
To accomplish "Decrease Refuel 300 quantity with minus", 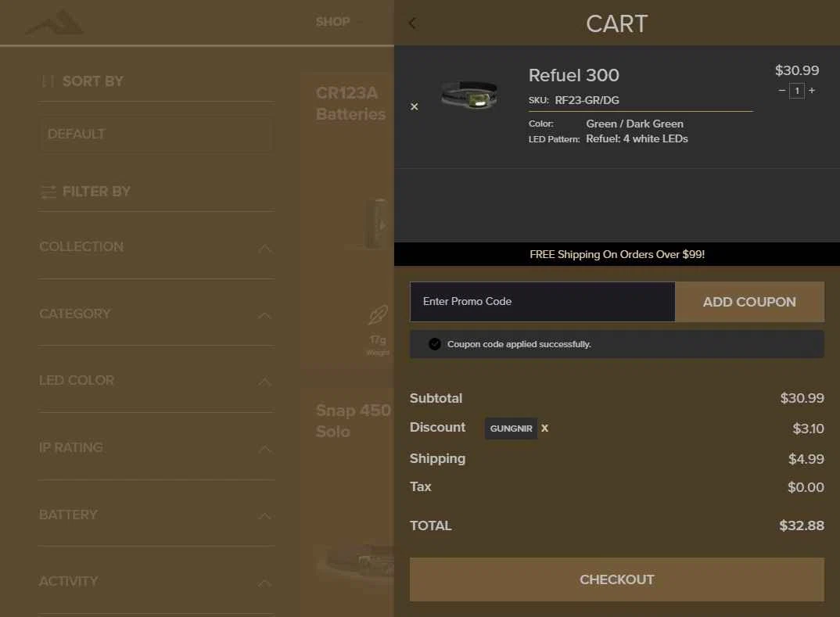I will click(781, 91).
